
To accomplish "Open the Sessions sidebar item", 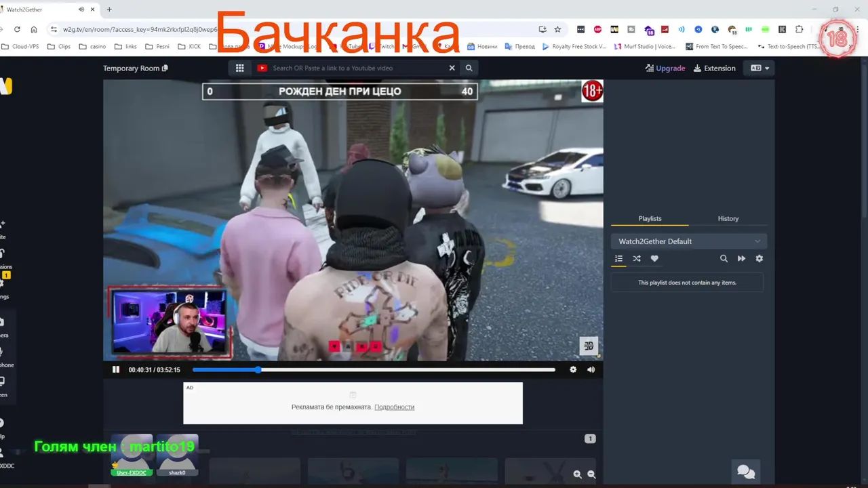I will (x=5, y=259).
